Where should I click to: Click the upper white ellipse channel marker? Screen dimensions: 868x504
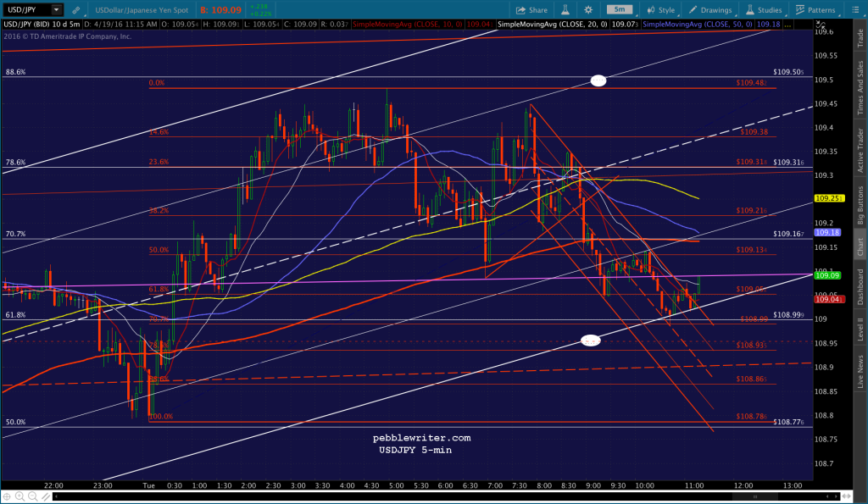click(x=598, y=80)
